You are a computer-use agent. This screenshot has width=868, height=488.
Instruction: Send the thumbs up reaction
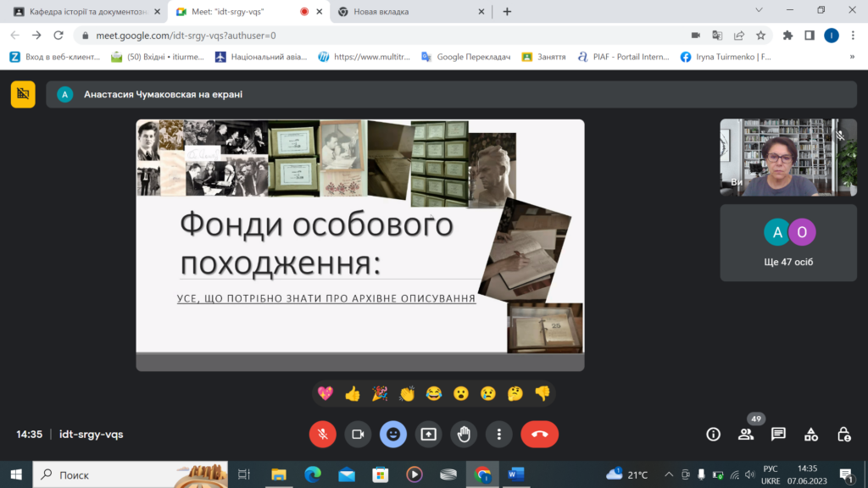(353, 393)
